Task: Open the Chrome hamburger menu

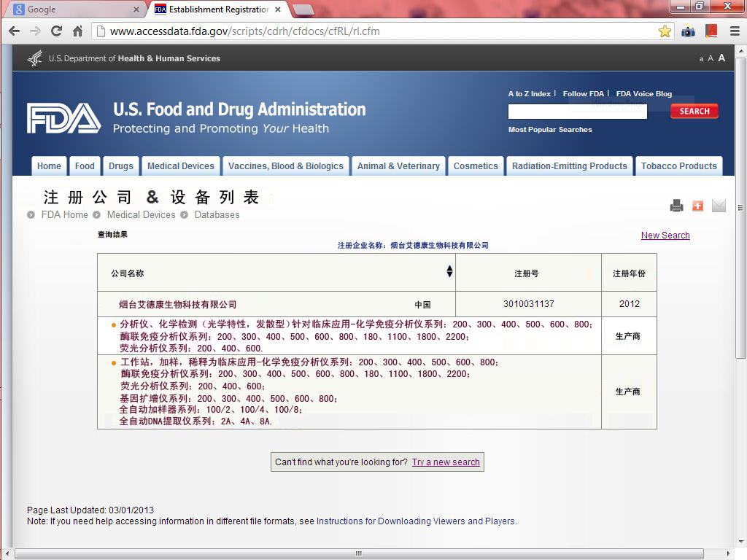Action: point(735,31)
